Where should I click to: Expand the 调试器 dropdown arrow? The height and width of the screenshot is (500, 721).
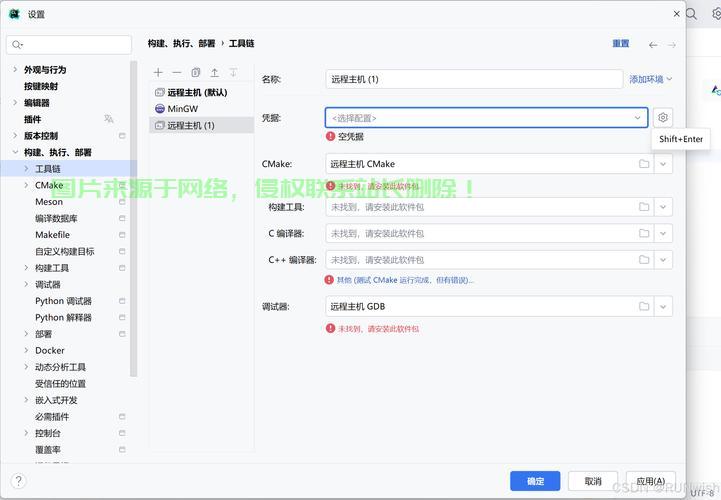(664, 307)
